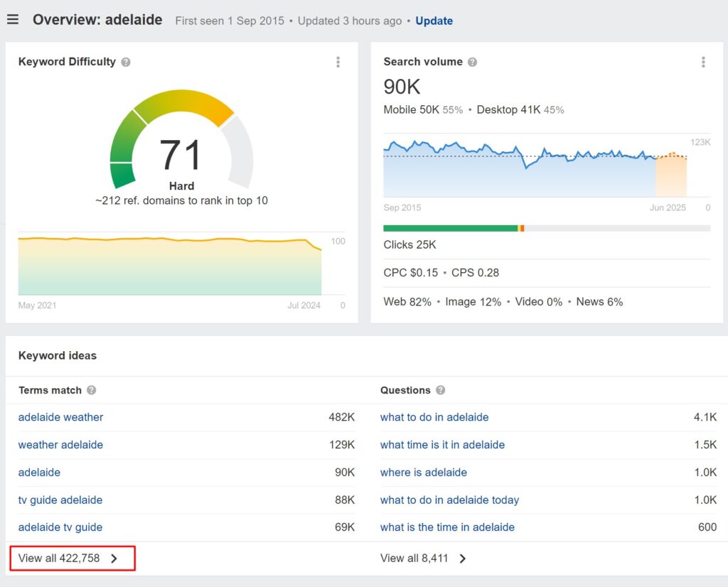
Task: Open 'tv guide adelaide' keyword
Action: point(60,500)
